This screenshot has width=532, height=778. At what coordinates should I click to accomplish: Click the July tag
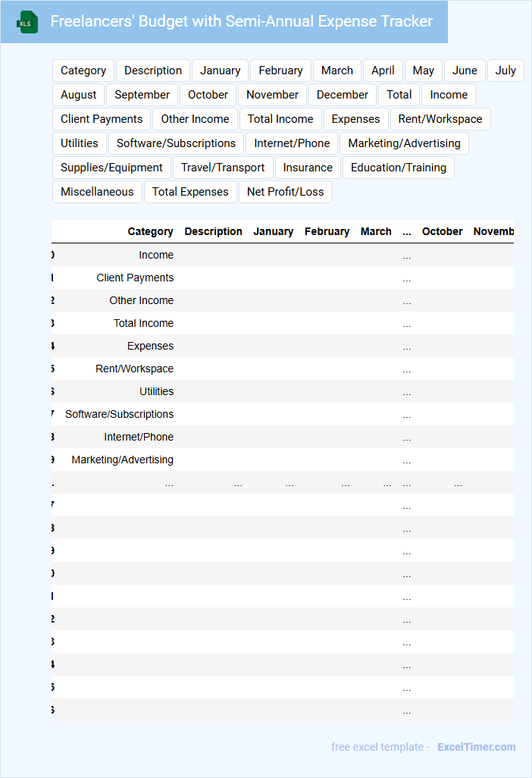coord(505,71)
